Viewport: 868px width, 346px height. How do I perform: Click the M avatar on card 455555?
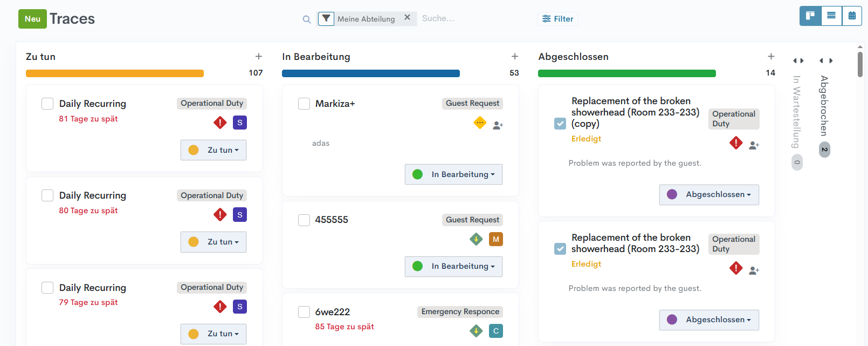point(496,239)
